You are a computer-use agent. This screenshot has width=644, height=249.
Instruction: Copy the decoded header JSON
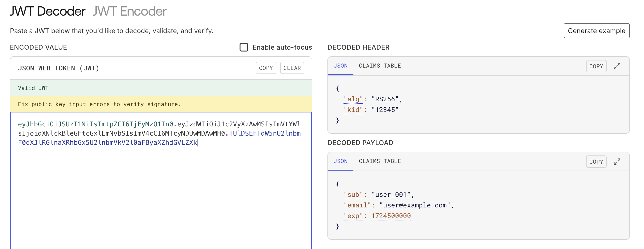click(x=596, y=66)
